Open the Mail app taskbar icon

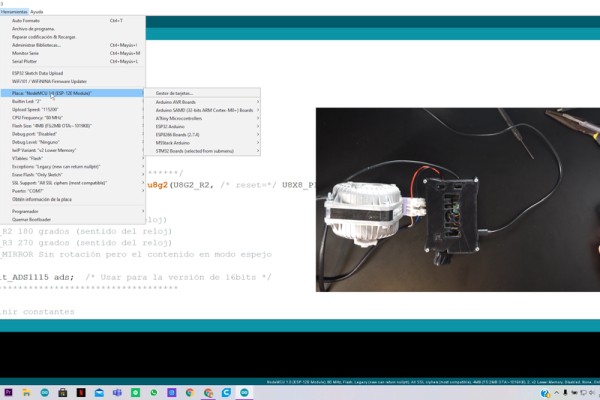99,392
